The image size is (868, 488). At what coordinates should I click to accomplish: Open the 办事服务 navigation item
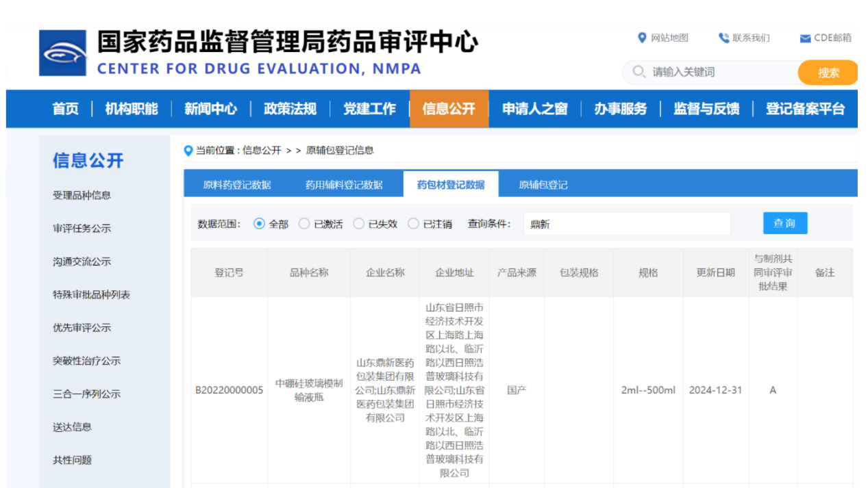point(621,109)
